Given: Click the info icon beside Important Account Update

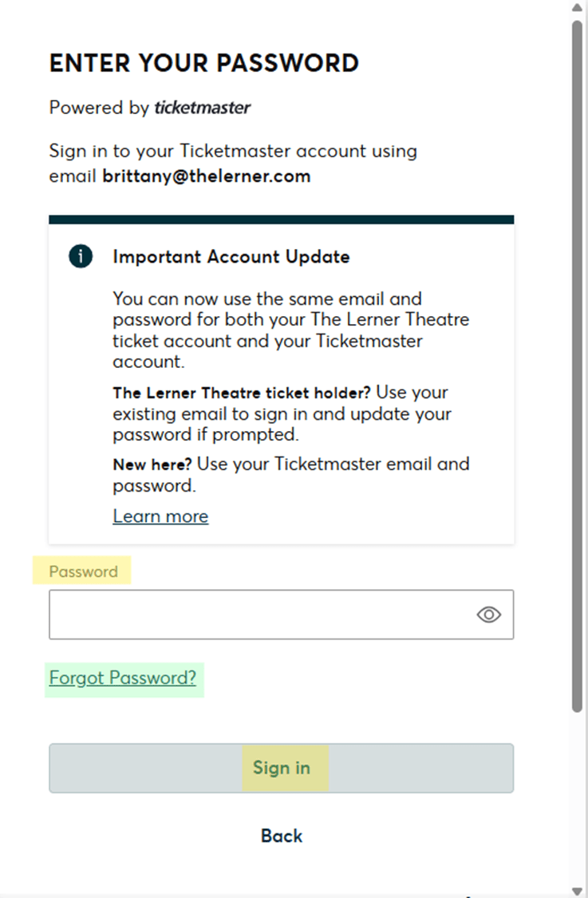Looking at the screenshot, I should (81, 256).
